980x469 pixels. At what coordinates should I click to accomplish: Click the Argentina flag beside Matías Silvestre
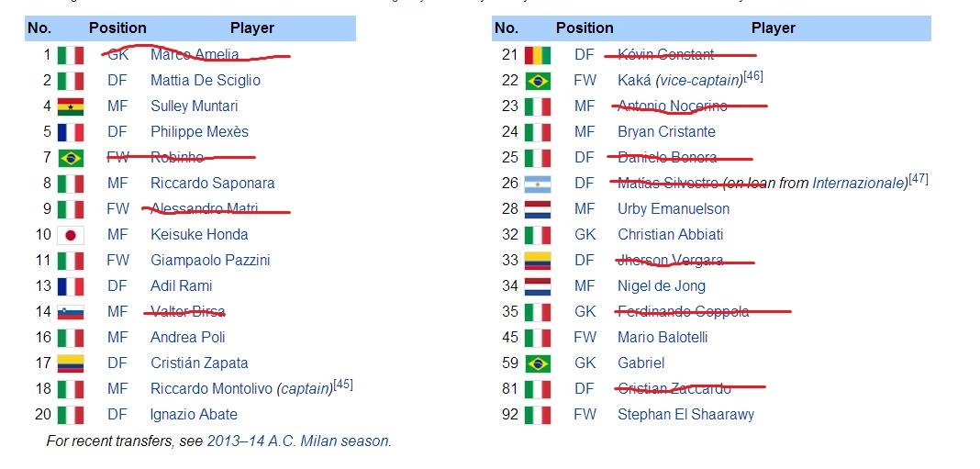pos(538,184)
